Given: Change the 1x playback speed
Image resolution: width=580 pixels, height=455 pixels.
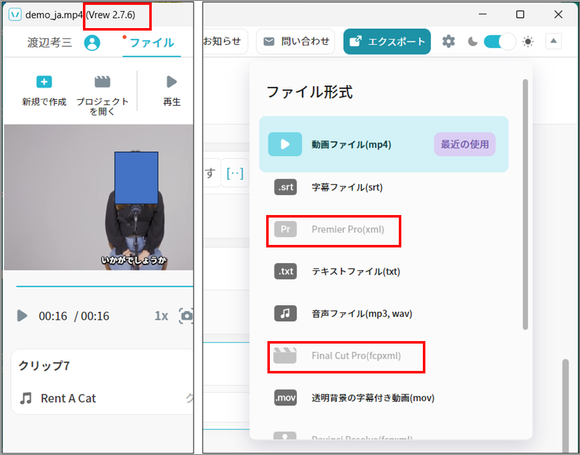Looking at the screenshot, I should coord(161,316).
